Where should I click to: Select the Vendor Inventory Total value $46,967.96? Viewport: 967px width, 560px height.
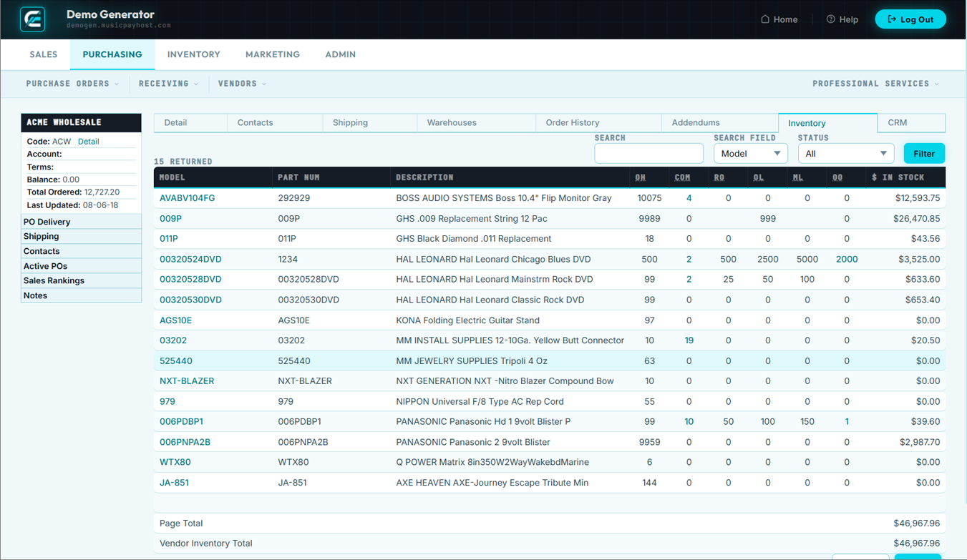(917, 544)
